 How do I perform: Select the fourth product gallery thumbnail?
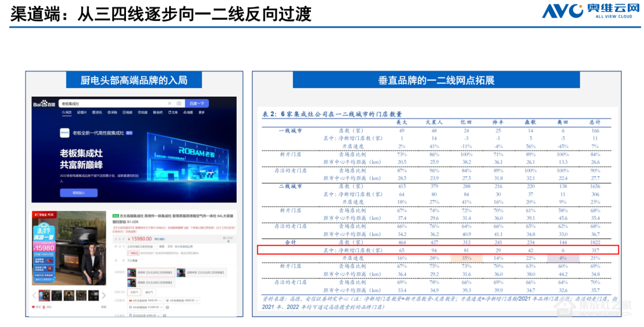pyautogui.click(x=81, y=295)
